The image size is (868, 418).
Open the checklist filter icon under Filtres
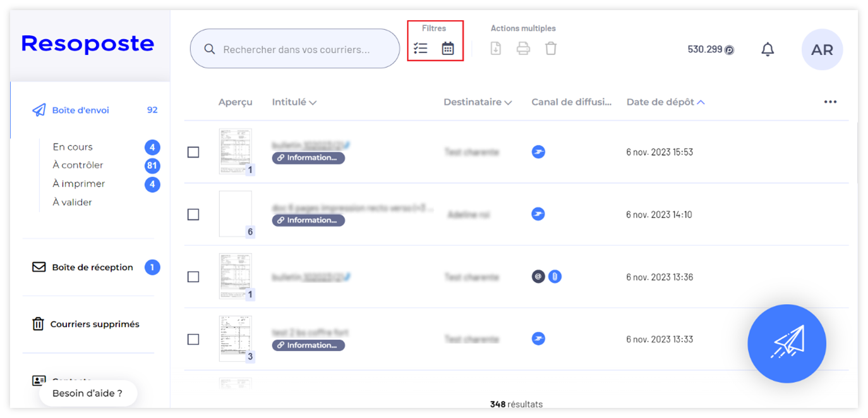tap(421, 48)
